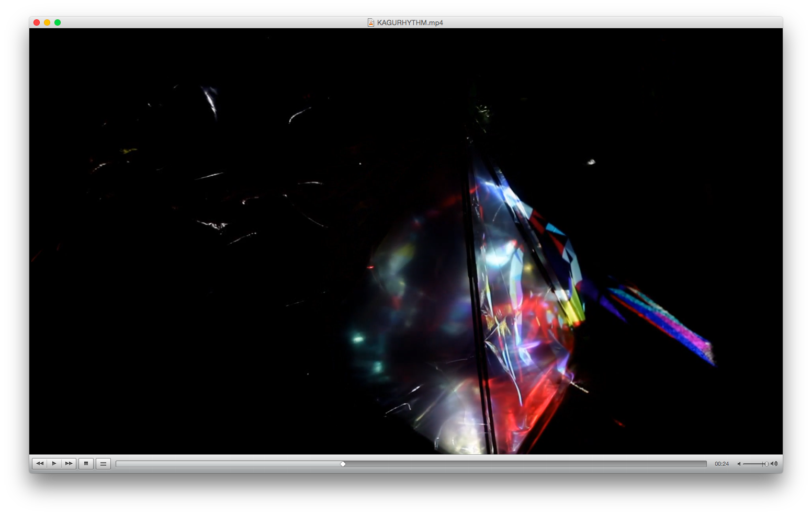Click the video display area
The height and width of the screenshot is (515, 812).
(406, 241)
